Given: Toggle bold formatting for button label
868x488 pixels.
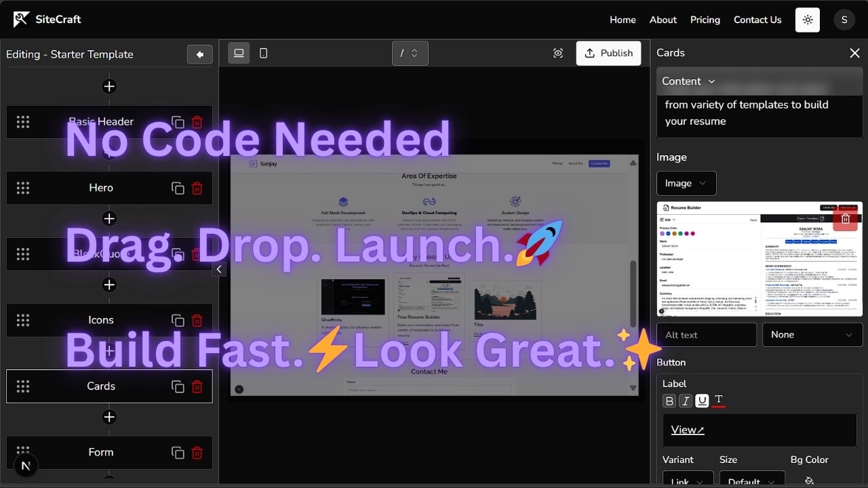Looking at the screenshot, I should [669, 401].
